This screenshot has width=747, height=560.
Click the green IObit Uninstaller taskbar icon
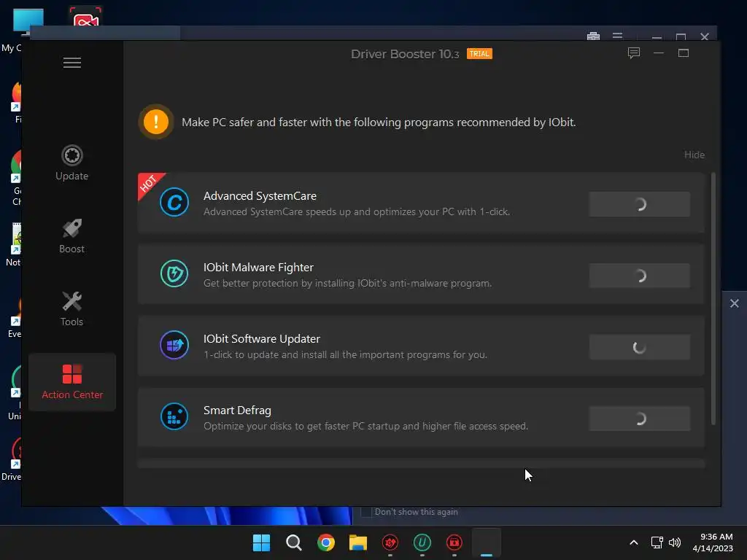pos(422,542)
